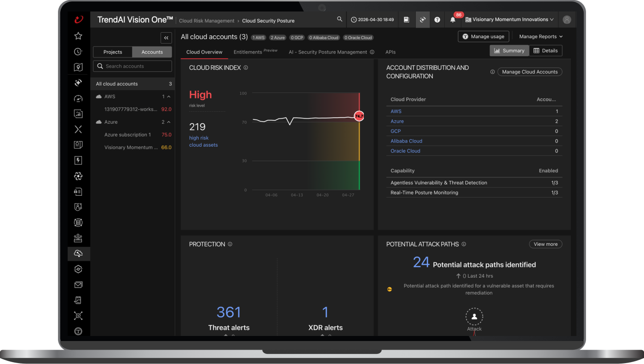Open the shield with person icon in sidebar

coord(78,207)
